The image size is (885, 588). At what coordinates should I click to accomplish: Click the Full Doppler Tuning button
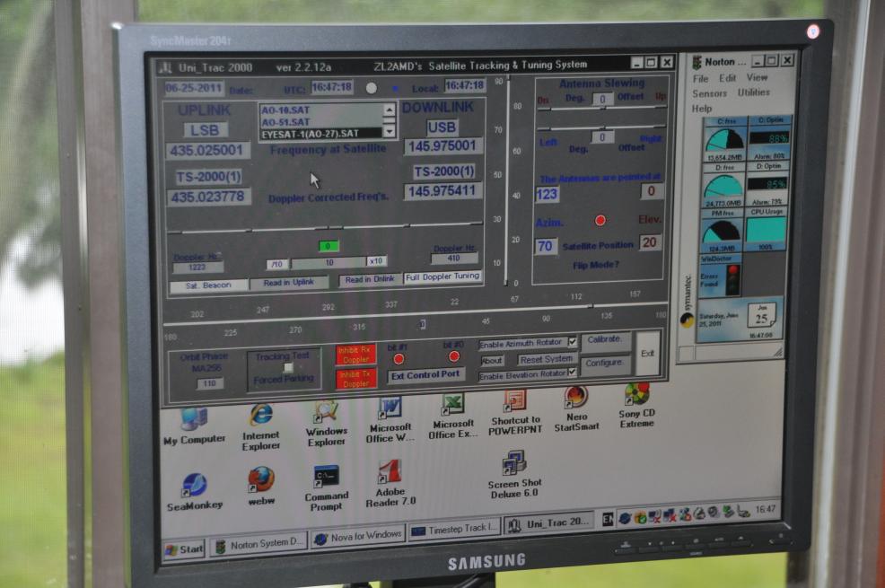tap(442, 277)
